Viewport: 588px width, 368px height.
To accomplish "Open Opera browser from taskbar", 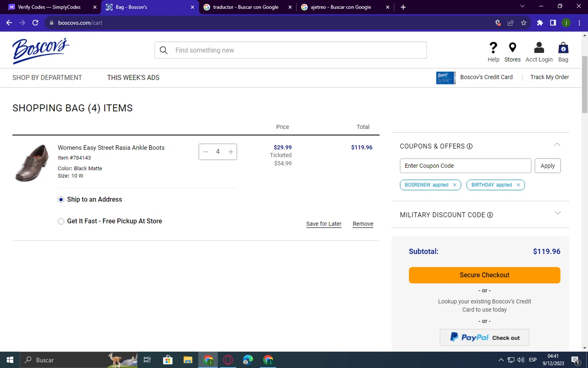I will (x=228, y=360).
